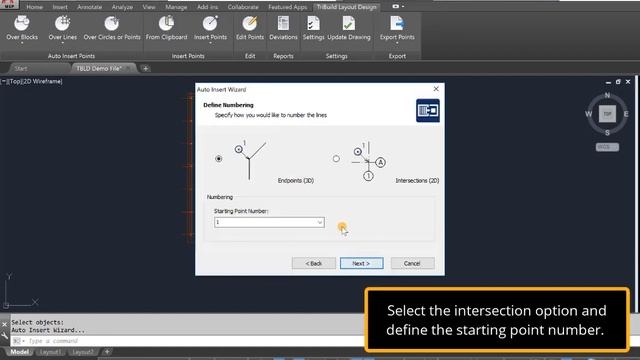Open the Starting Point Number dropdown
Image resolution: width=640 pixels, height=360 pixels.
pos(320,222)
